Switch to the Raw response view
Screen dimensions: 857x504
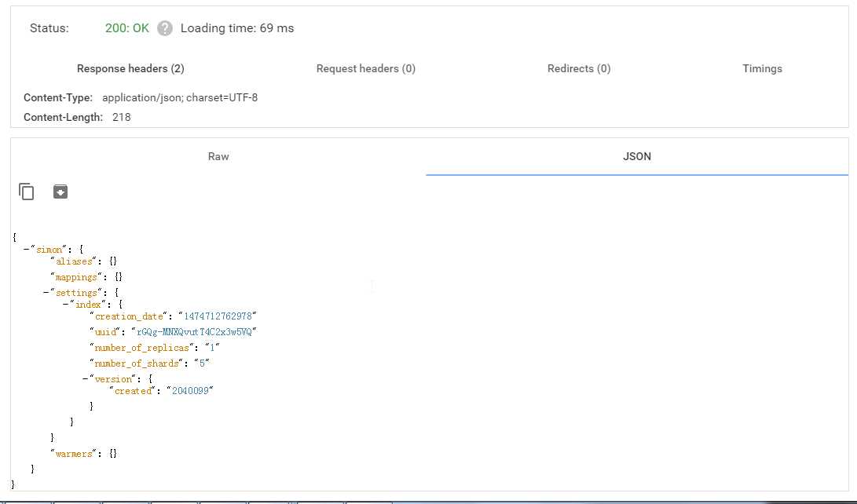point(218,157)
